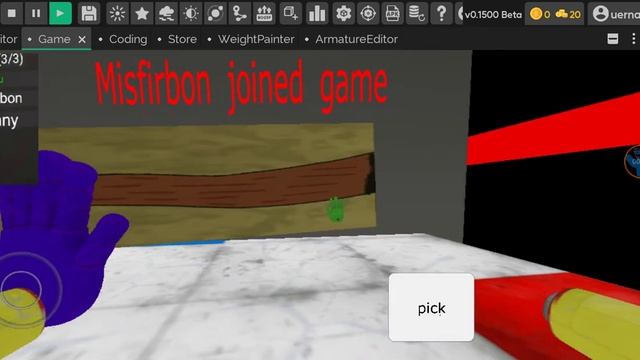This screenshot has width=640, height=360.
Task: Open the gear settings icon
Action: pos(343,13)
